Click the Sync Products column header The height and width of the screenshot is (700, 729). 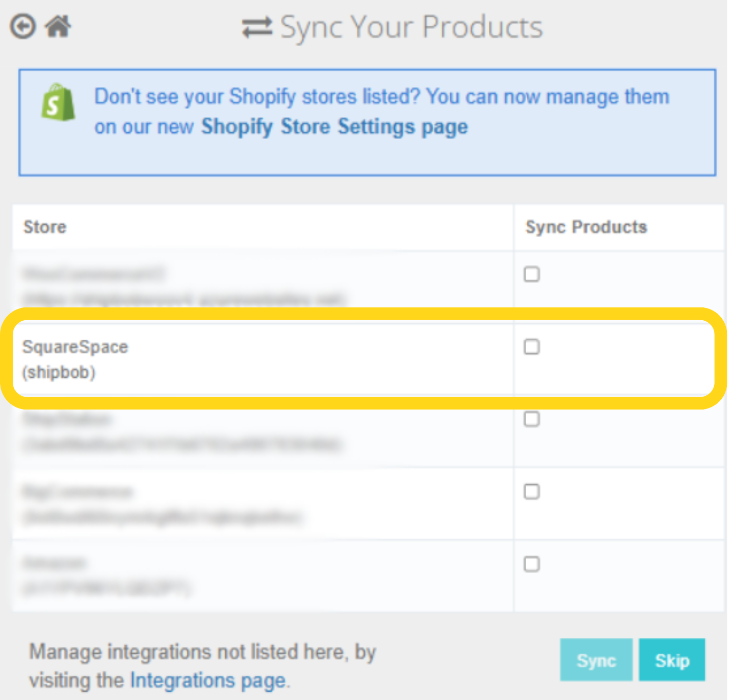[x=586, y=227]
